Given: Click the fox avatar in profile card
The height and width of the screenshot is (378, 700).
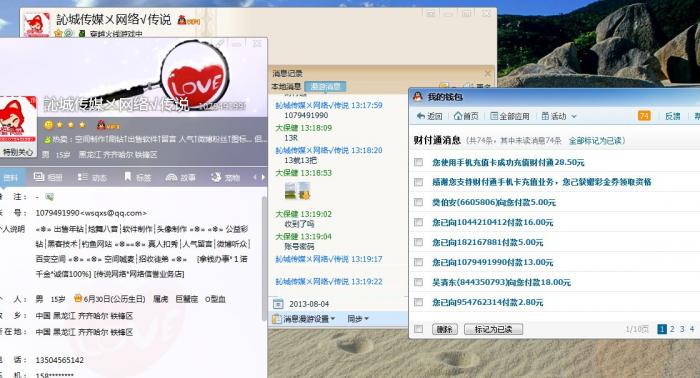Looking at the screenshot, I should point(17,120).
